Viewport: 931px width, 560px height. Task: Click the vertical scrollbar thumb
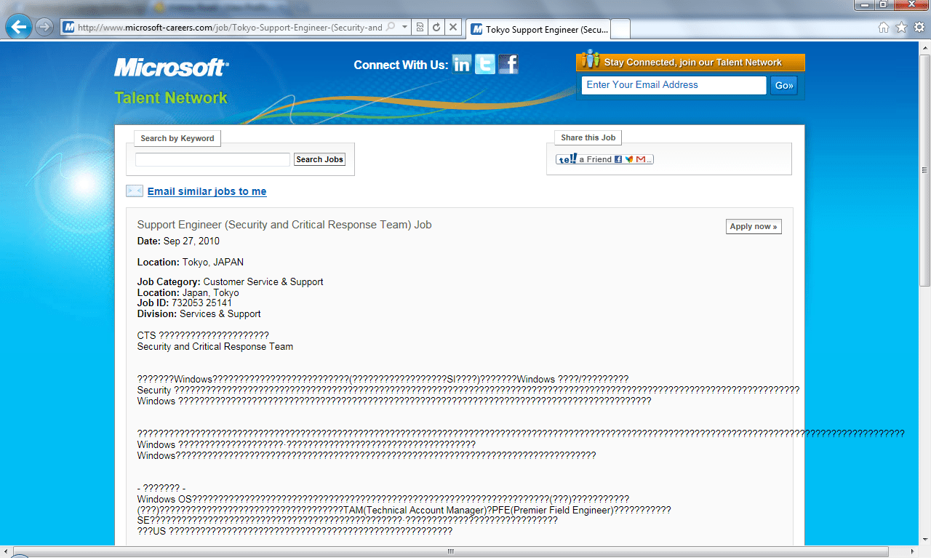click(924, 169)
